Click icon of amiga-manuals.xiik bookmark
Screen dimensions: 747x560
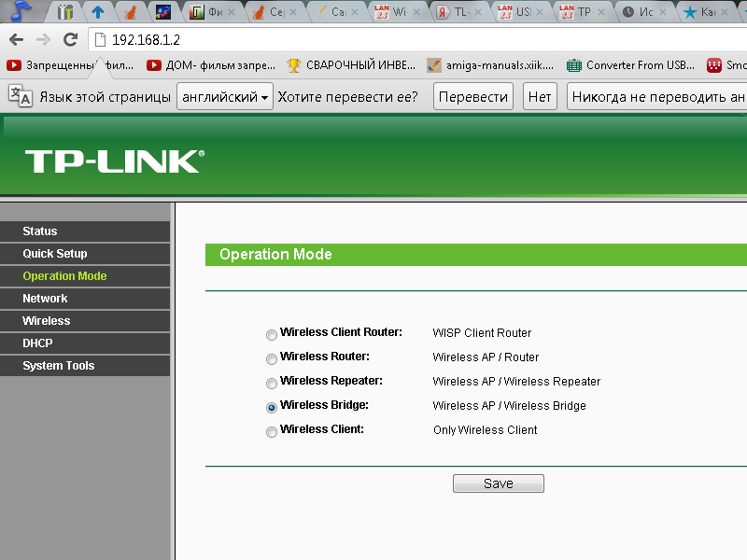[x=433, y=65]
